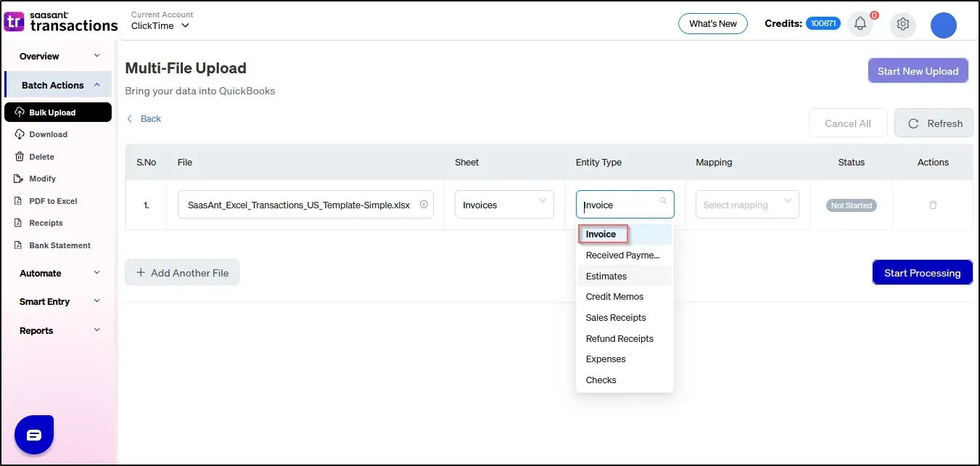Open the notifications bell icon
Image resolution: width=980 pixels, height=466 pixels.
click(x=860, y=24)
